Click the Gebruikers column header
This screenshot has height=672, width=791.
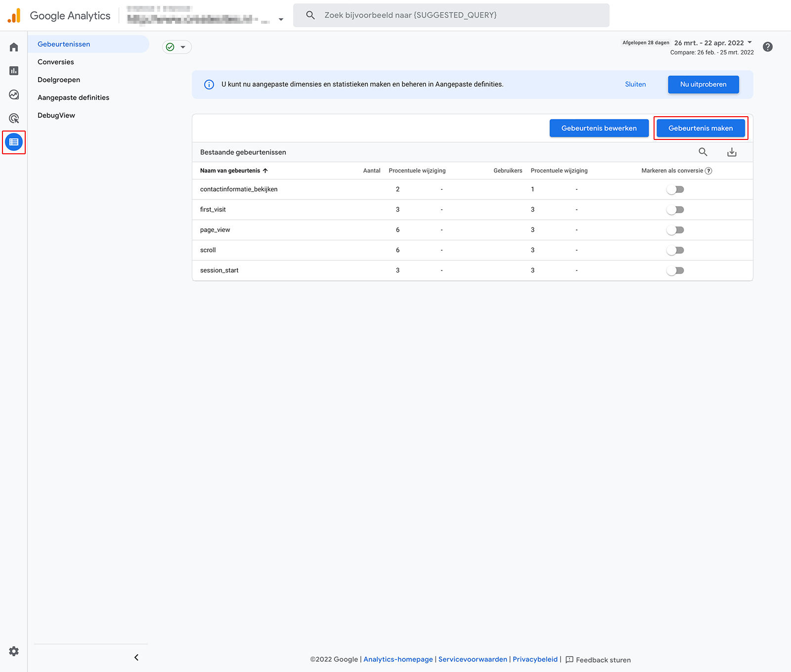pos(508,171)
